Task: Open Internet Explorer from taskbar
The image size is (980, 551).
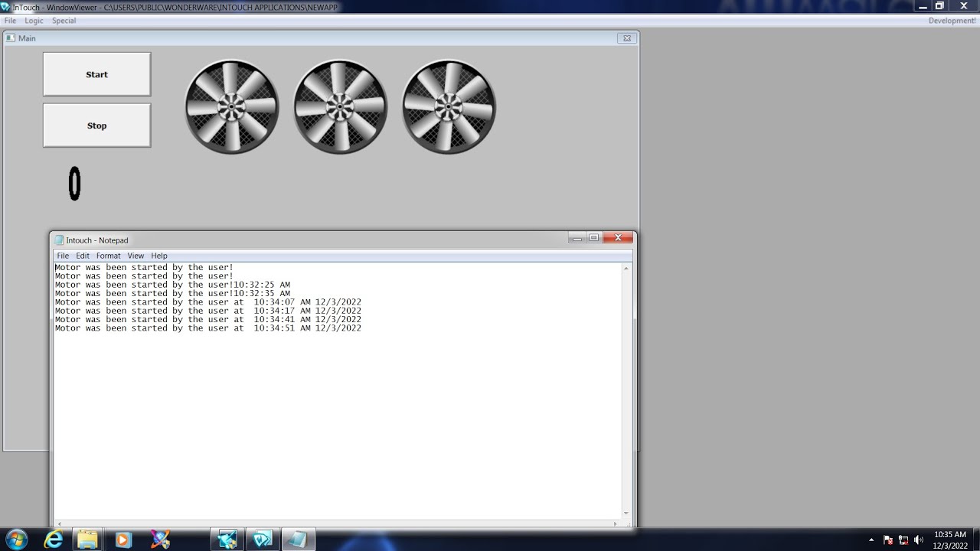Action: pyautogui.click(x=53, y=540)
